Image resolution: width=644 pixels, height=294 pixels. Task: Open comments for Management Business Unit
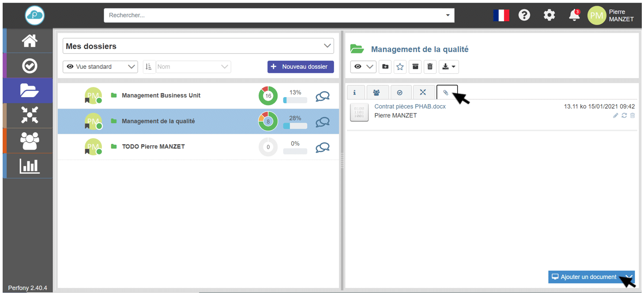click(x=323, y=96)
